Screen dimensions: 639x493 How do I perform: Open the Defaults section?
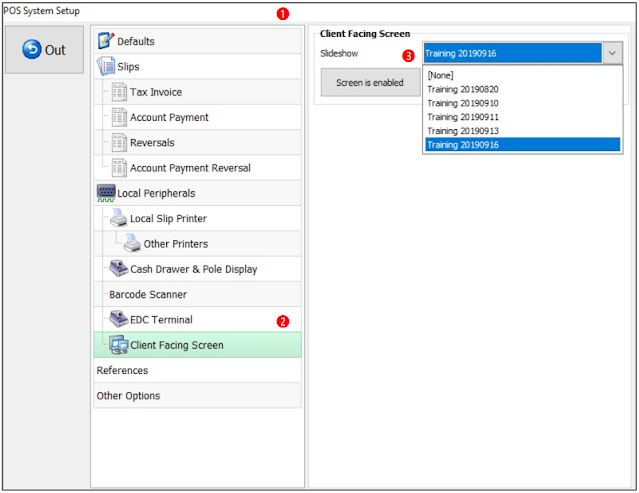point(198,41)
